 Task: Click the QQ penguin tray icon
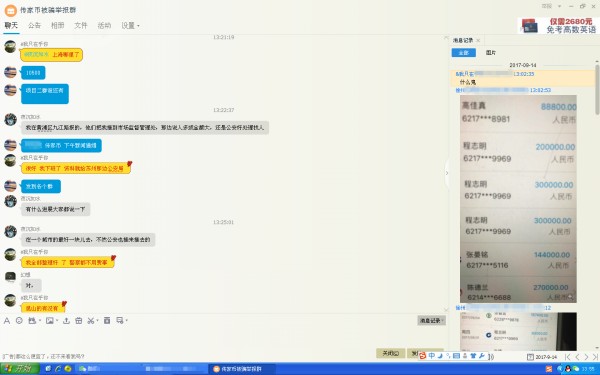coord(567,369)
